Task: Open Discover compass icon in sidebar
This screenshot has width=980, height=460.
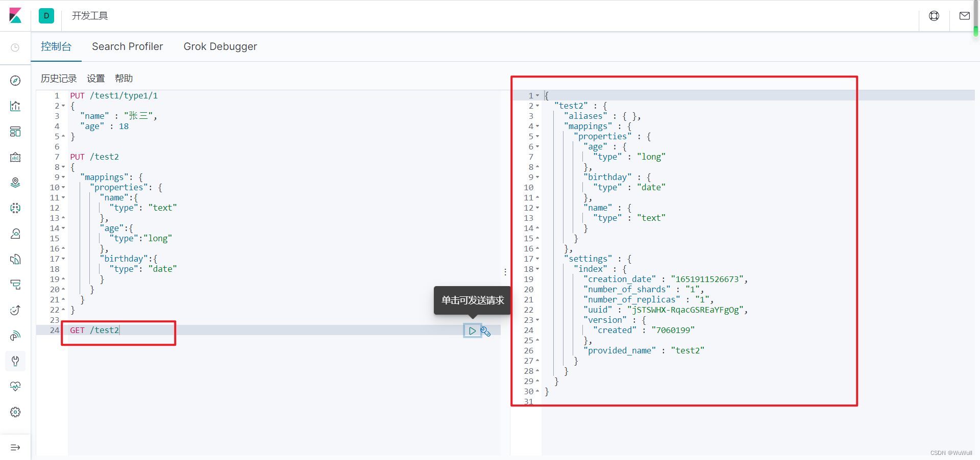Action: click(x=15, y=81)
